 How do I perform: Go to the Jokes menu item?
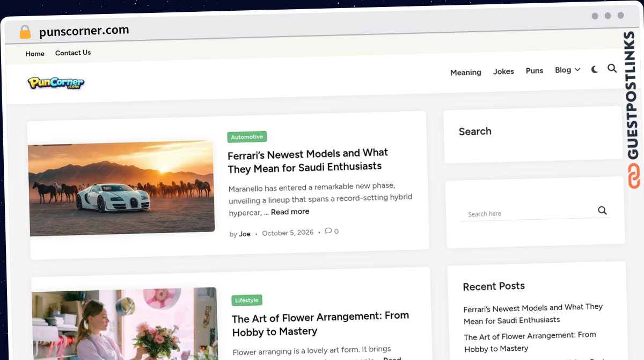tap(503, 71)
